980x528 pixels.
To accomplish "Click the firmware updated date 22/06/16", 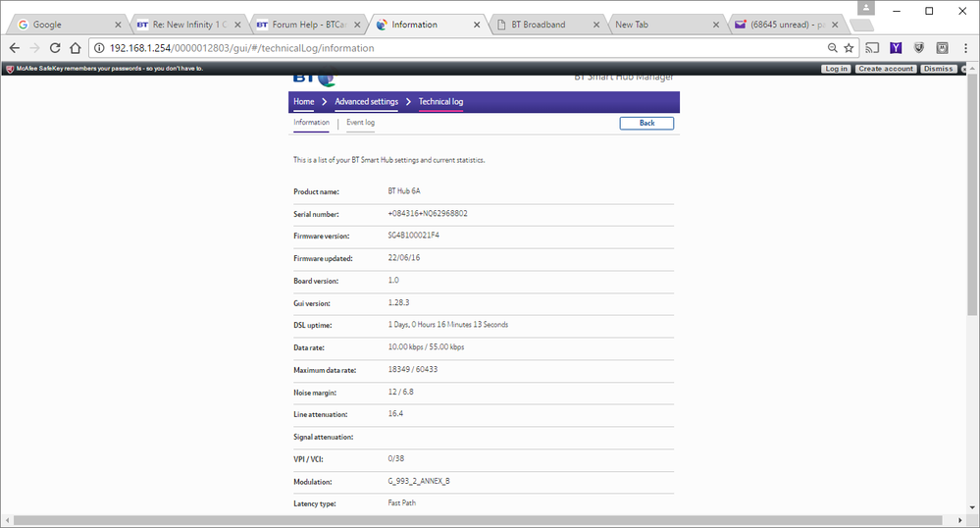I will [x=404, y=258].
